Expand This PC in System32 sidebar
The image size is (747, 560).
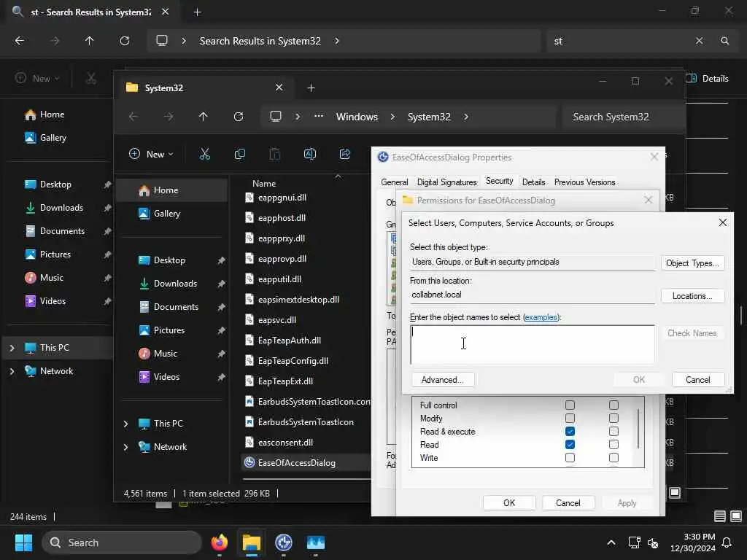(125, 424)
